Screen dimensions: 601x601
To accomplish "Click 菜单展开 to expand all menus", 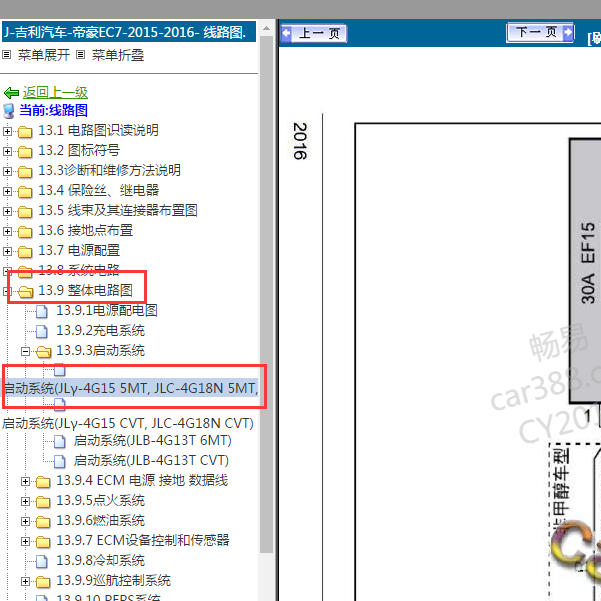I will (x=44, y=55).
